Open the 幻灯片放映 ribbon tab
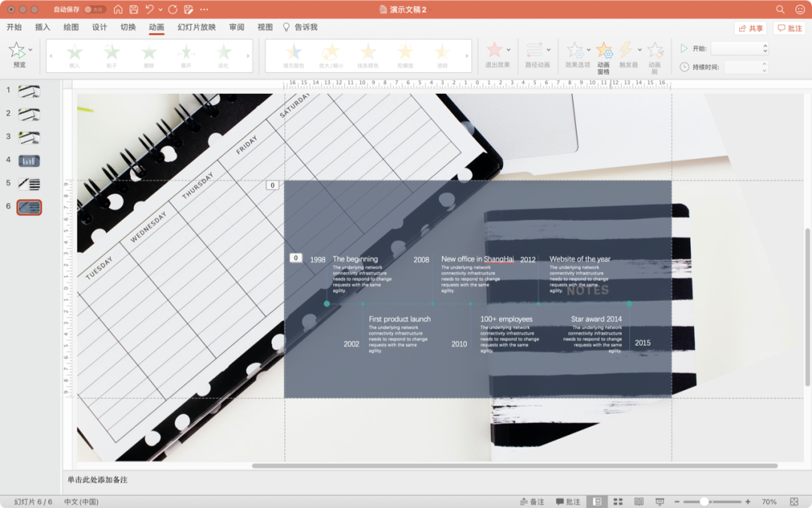The image size is (812, 508). [196, 27]
